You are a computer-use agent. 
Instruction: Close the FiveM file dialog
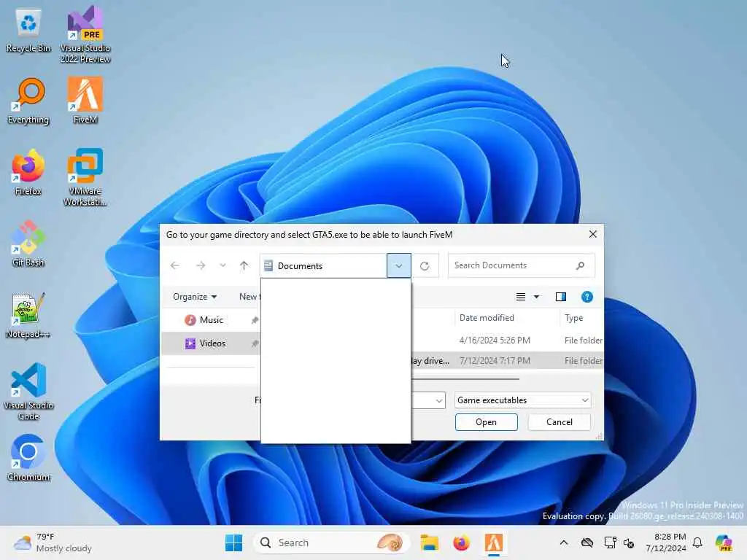pos(592,234)
